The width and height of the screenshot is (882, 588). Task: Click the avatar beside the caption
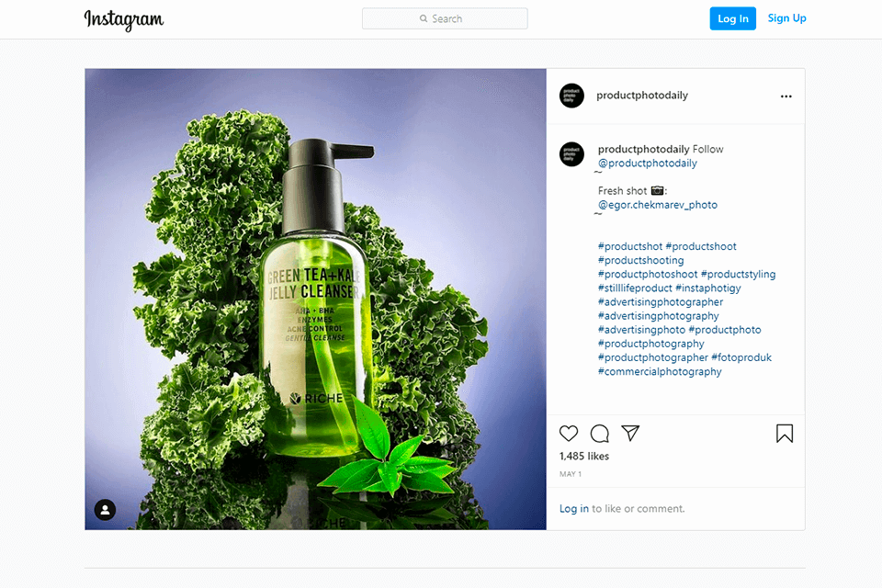571,154
